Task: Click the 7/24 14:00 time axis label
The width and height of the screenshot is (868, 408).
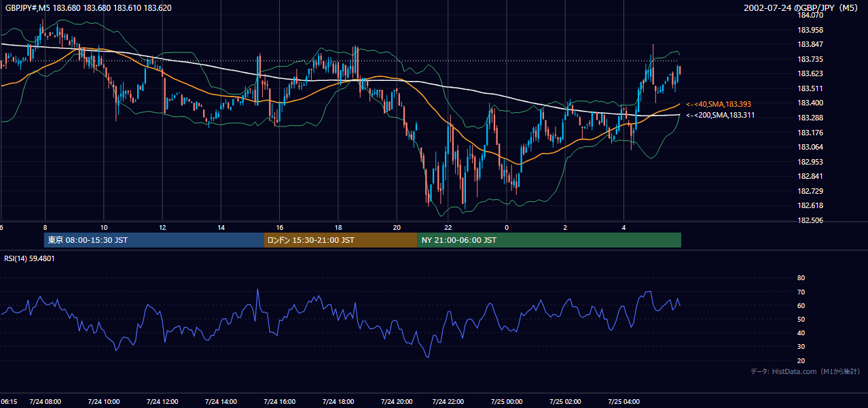Action: [x=221, y=402]
